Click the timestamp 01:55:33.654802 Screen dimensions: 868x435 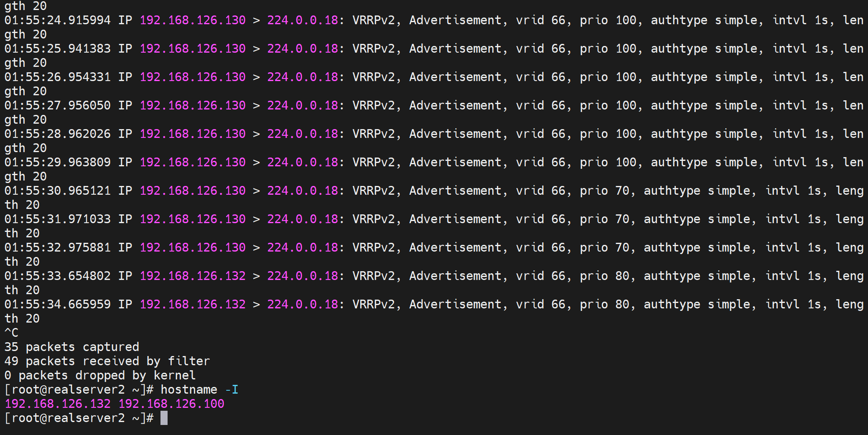pyautogui.click(x=58, y=276)
